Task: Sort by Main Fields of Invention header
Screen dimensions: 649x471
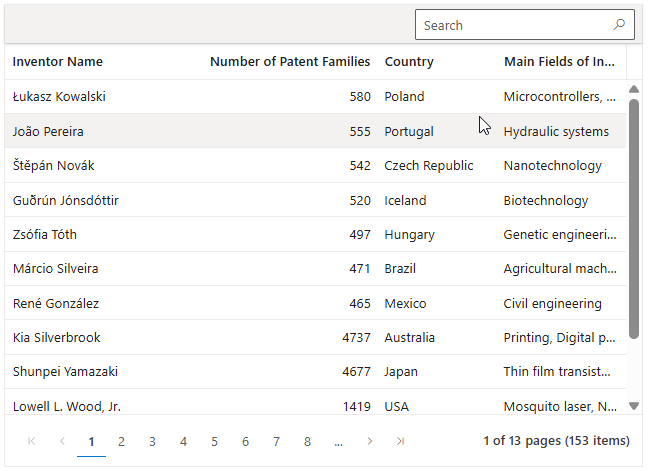Action: pos(559,62)
